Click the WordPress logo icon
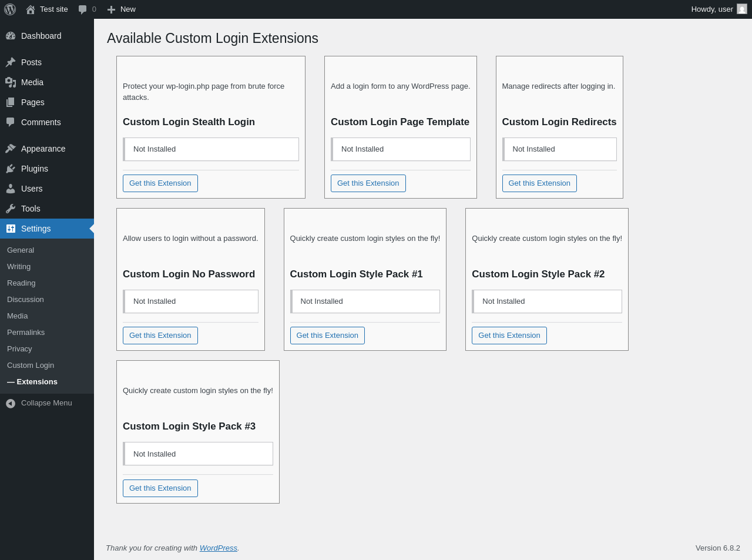Screen dimensions: 752x560 [x=10, y=9]
